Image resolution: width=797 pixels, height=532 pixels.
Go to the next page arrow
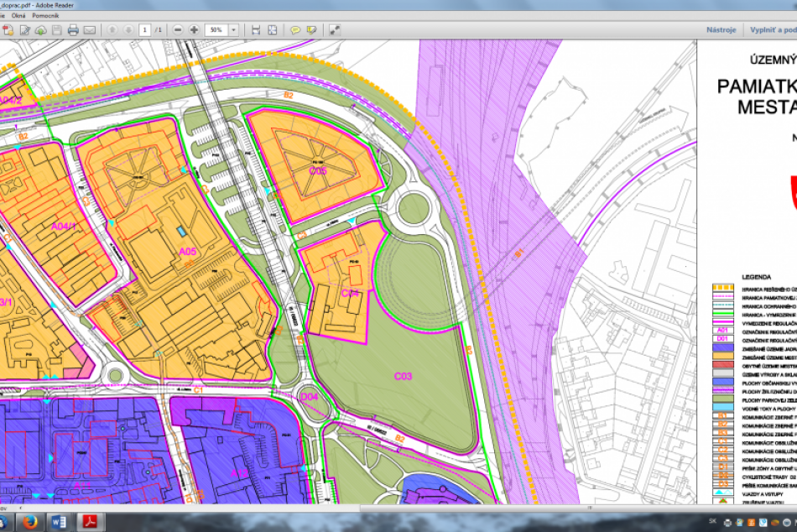point(128,30)
